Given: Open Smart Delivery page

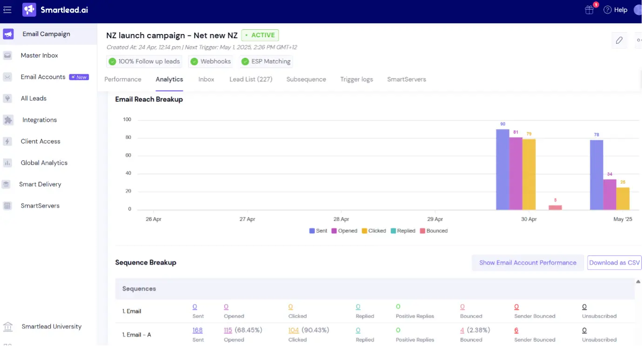Looking at the screenshot, I should coord(40,184).
